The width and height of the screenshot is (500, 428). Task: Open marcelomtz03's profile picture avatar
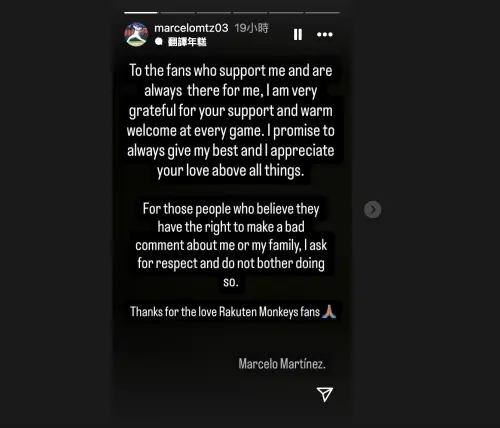pyautogui.click(x=136, y=34)
